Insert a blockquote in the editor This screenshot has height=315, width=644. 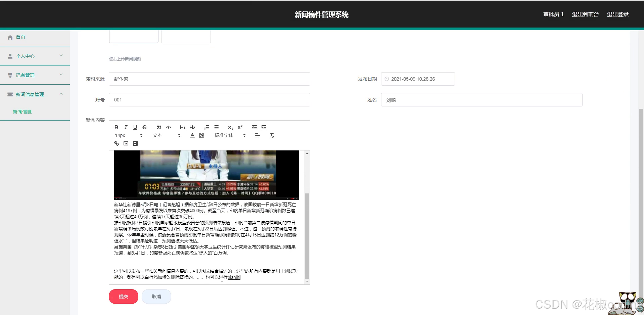tap(159, 127)
